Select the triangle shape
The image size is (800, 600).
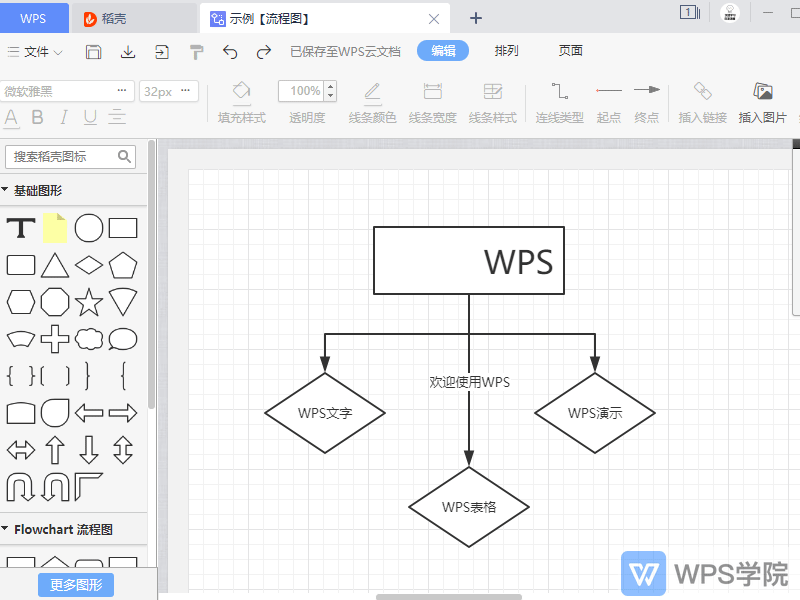pyautogui.click(x=55, y=265)
